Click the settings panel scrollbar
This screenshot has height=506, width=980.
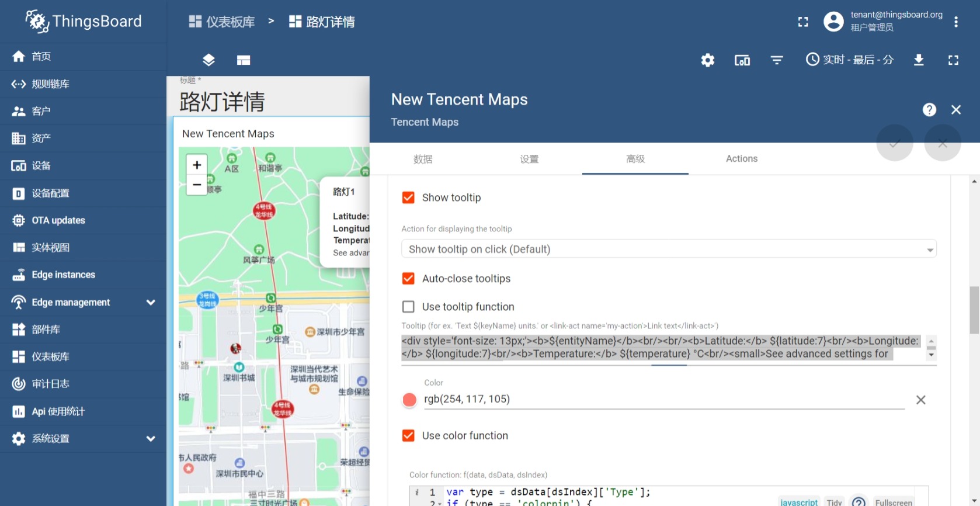[x=974, y=310]
